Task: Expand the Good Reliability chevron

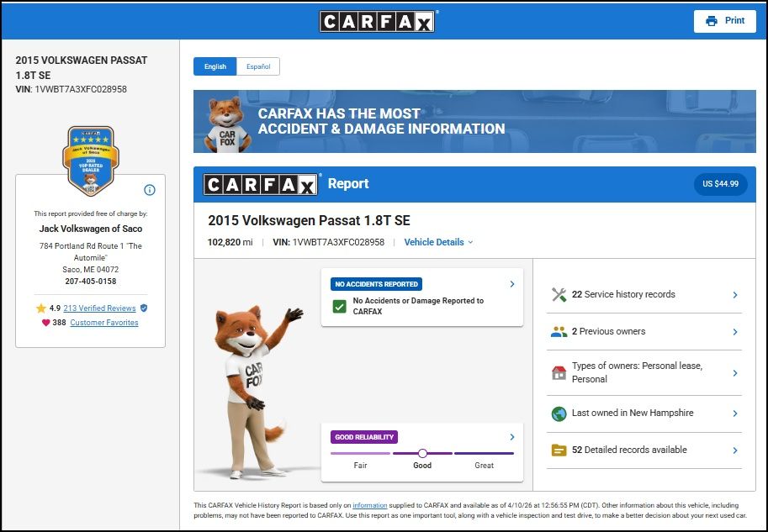Action: tap(512, 437)
